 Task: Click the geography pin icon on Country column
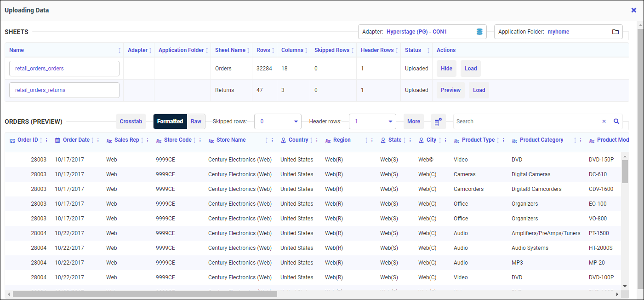tap(283, 140)
